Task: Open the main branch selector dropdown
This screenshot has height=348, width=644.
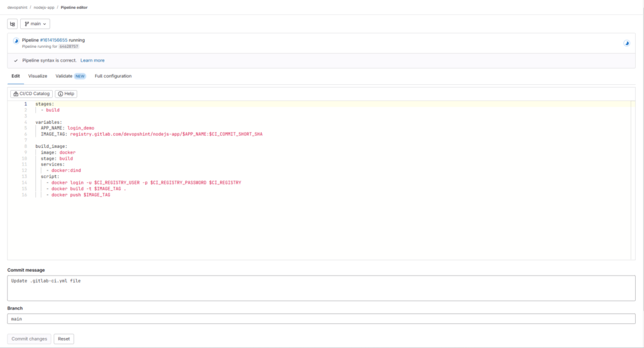Action: point(35,24)
